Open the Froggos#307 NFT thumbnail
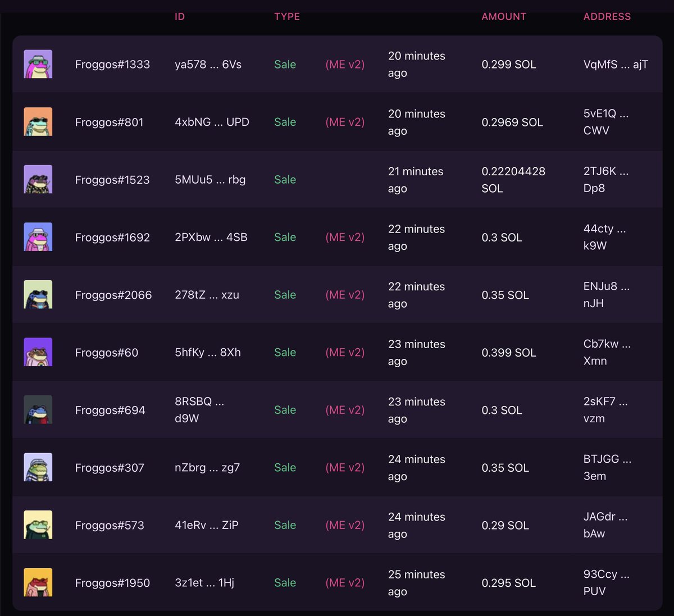This screenshot has width=674, height=616. [x=38, y=467]
